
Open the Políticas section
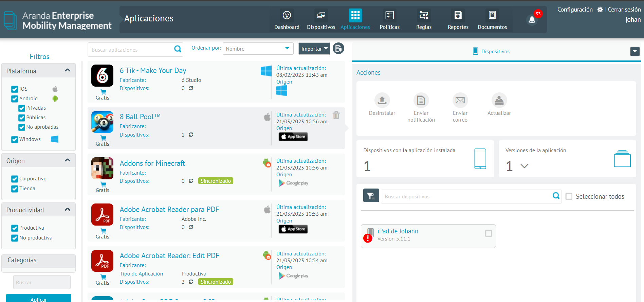tap(389, 20)
